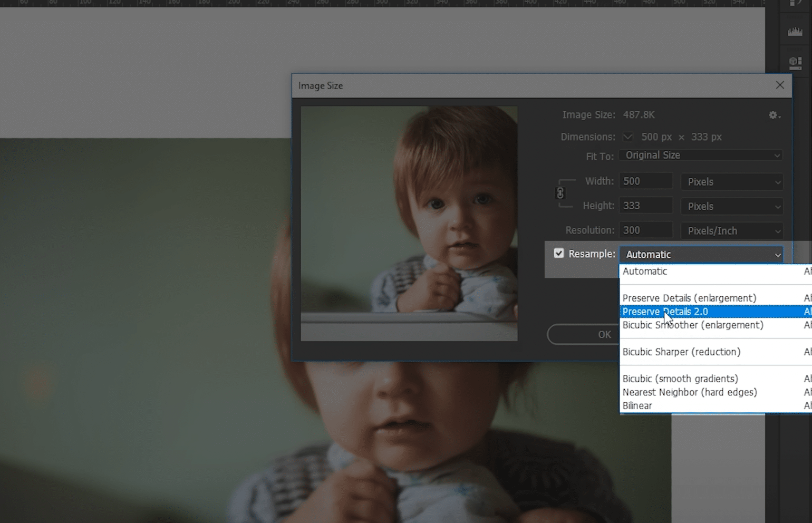Click the Resolution input field
The image size is (812, 523).
coord(646,230)
